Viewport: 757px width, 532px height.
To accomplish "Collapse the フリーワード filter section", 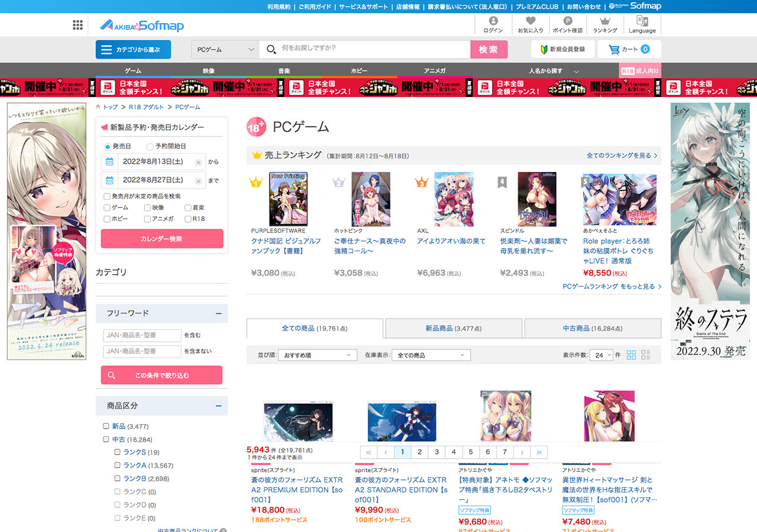I will click(219, 313).
